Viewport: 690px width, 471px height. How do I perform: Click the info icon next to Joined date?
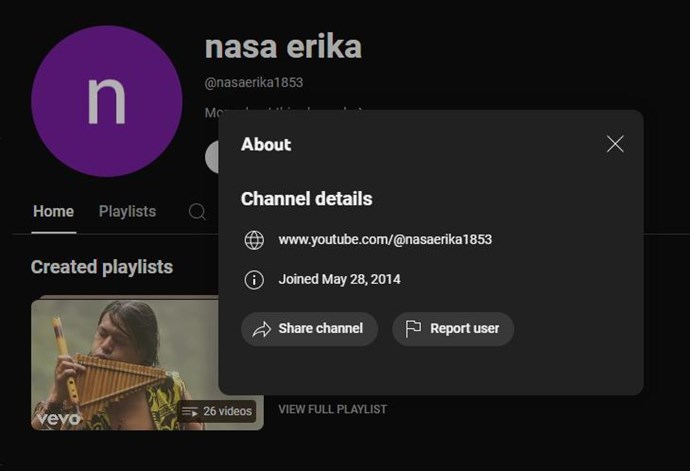coord(254,280)
